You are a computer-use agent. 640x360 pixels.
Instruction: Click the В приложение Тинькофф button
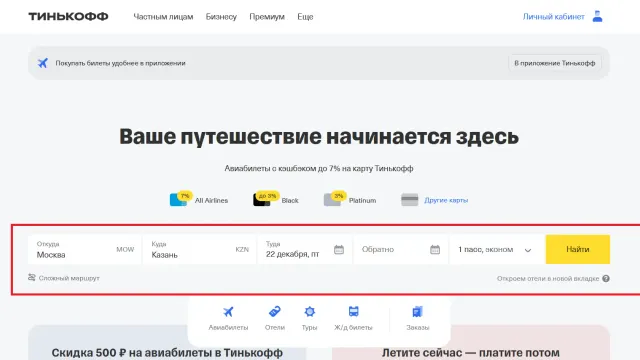(x=555, y=63)
